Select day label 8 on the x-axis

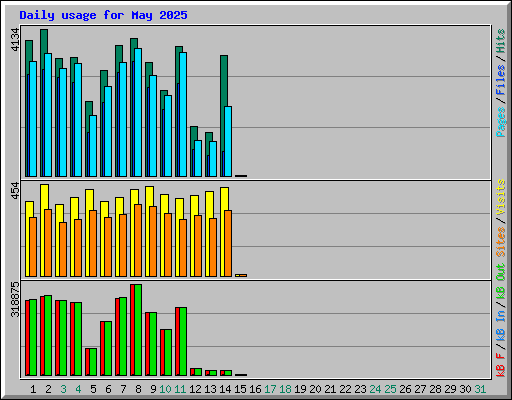(x=138, y=389)
